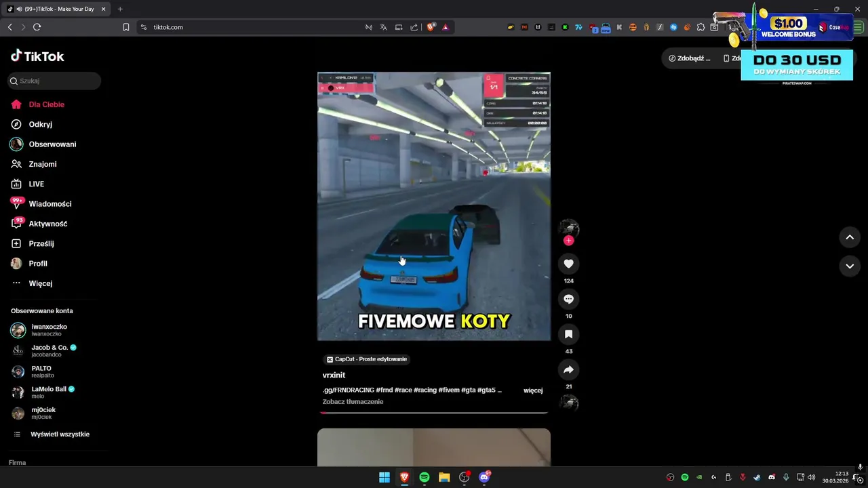Go to Obserwowani
Screen dimensions: 868x488
[x=43, y=144]
